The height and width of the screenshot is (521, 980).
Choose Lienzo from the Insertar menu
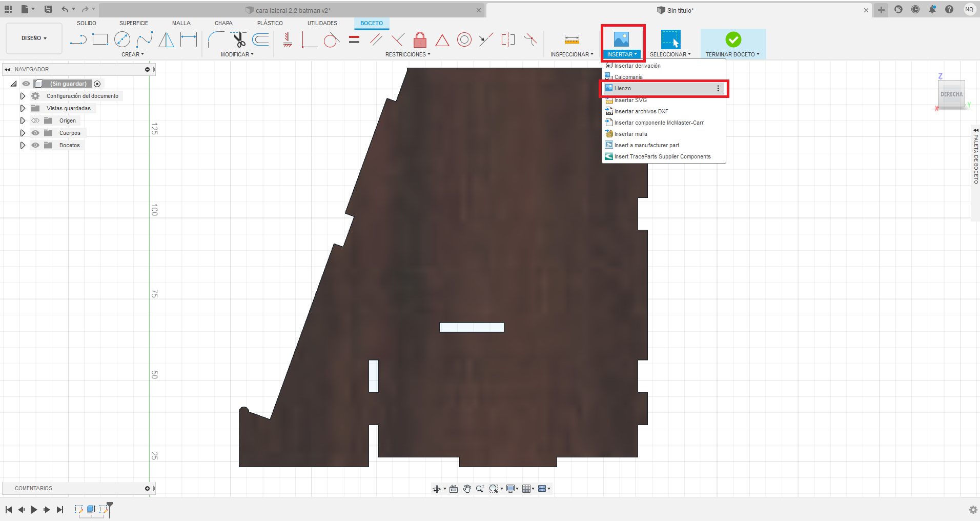click(x=664, y=88)
